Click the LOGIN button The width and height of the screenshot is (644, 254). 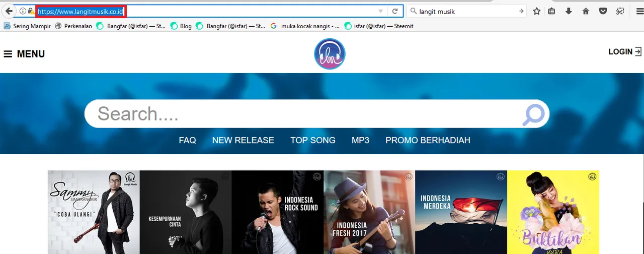click(x=625, y=51)
